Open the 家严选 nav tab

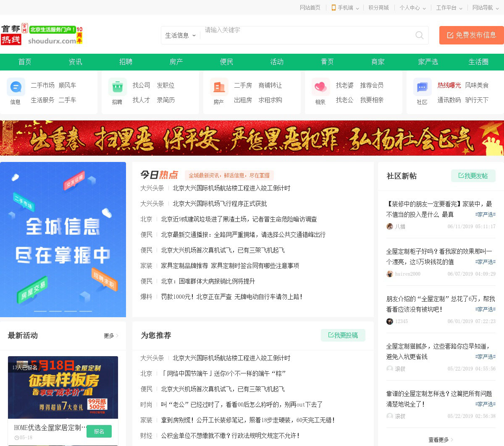tap(428, 62)
